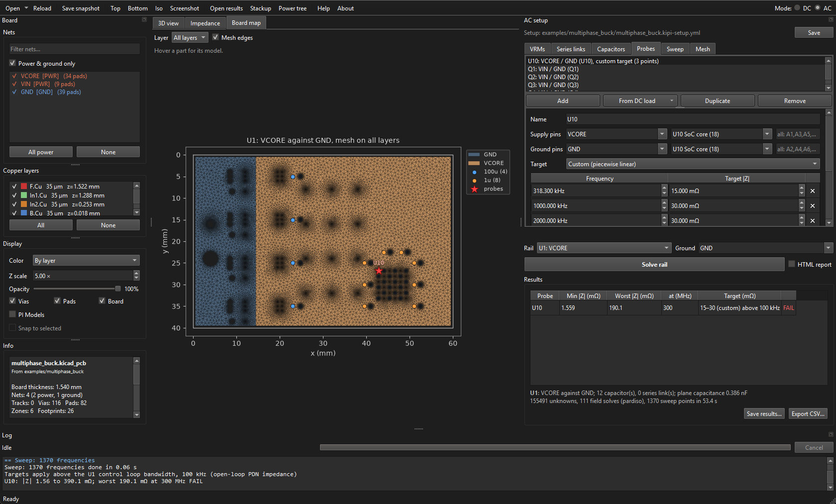This screenshot has width=836, height=504.
Task: Open the VRMs tab
Action: coord(537,49)
